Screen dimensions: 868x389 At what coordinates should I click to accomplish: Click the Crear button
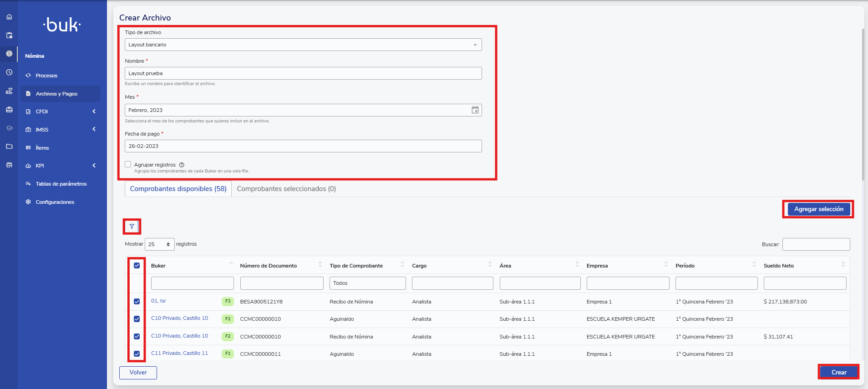838,372
